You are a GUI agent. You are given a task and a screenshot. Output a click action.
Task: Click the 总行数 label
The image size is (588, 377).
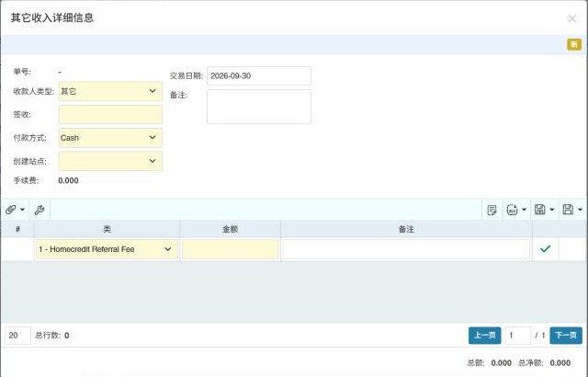tap(48, 336)
